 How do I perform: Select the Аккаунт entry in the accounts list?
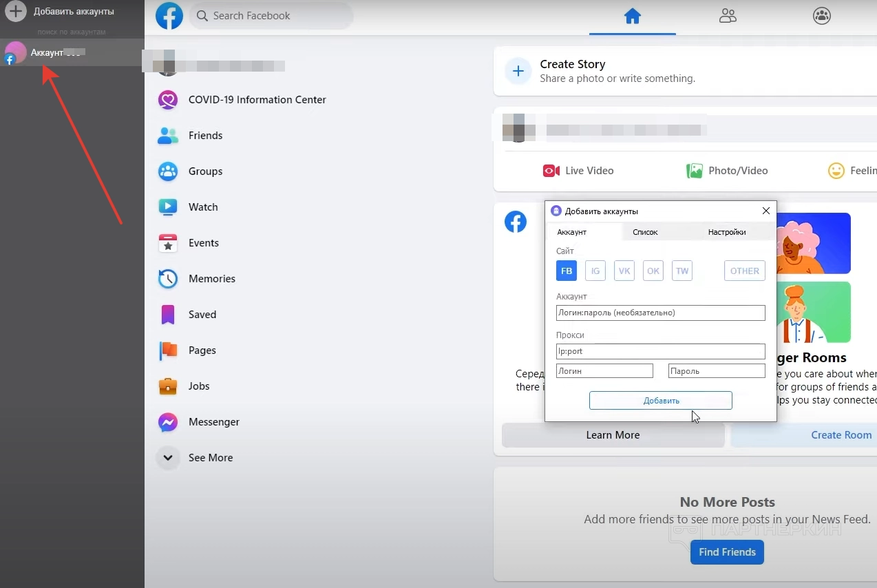coord(55,53)
